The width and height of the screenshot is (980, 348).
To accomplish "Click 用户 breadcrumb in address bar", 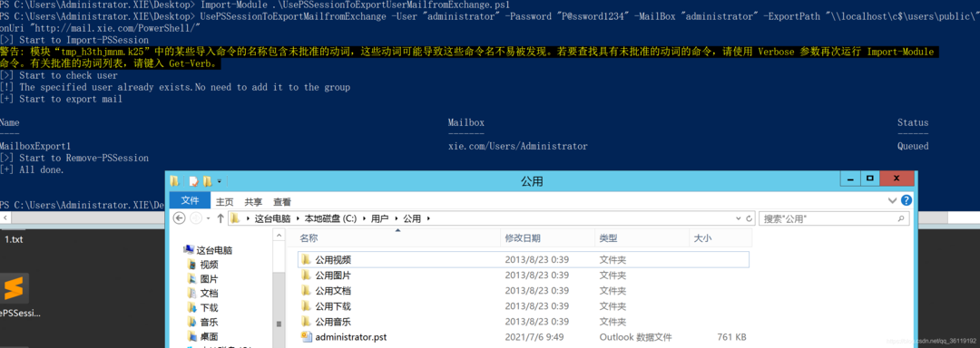I will pos(379,219).
